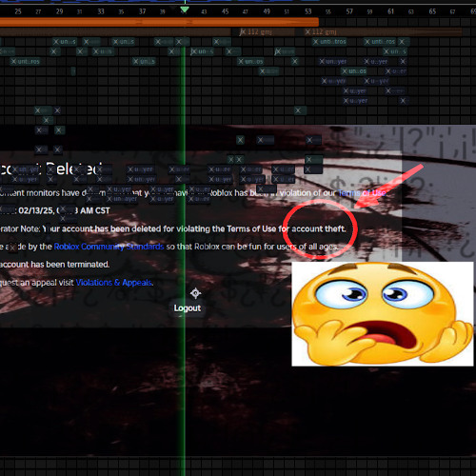Click ruler bar number 43

[204, 12]
